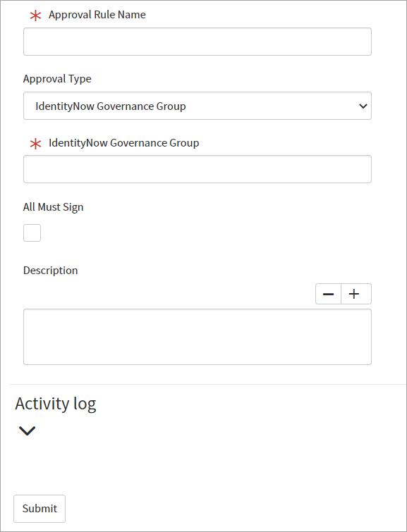Image resolution: width=407 pixels, height=532 pixels.
Task: Enable the All Must Sign checkbox
Action: coord(32,233)
